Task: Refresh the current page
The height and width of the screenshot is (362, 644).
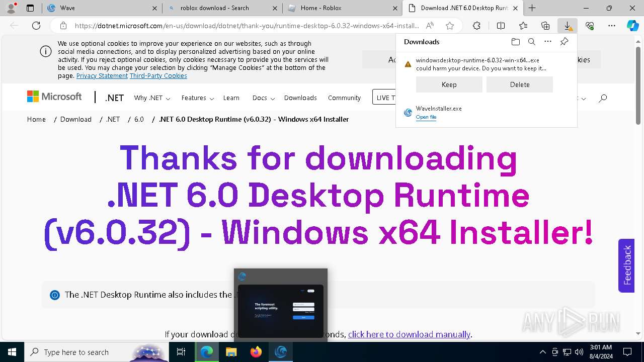Action: 36,26
